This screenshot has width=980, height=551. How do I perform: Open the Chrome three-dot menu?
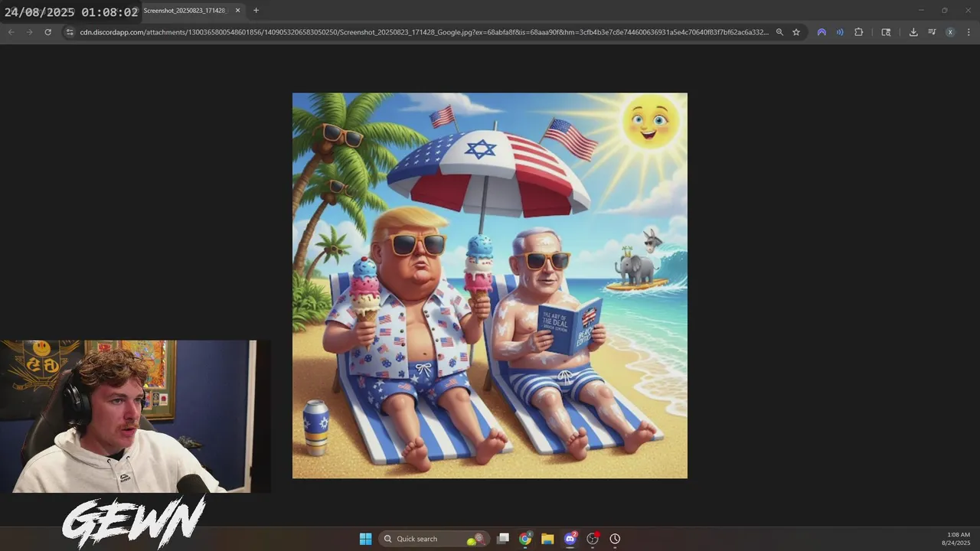969,32
